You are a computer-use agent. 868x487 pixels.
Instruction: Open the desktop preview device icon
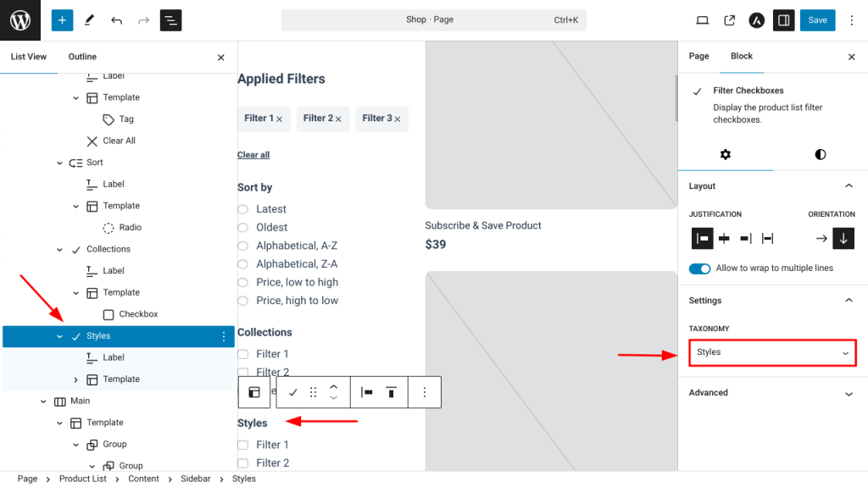pyautogui.click(x=702, y=20)
